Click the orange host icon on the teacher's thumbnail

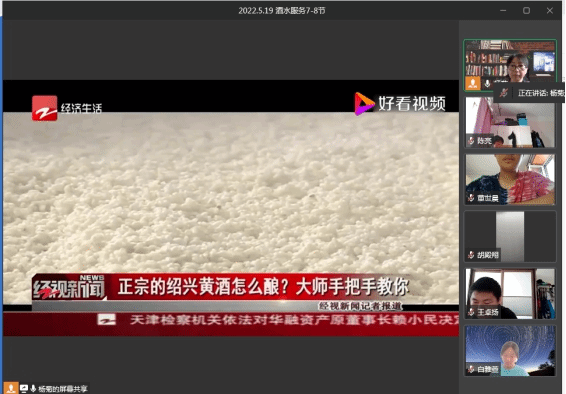click(x=473, y=83)
